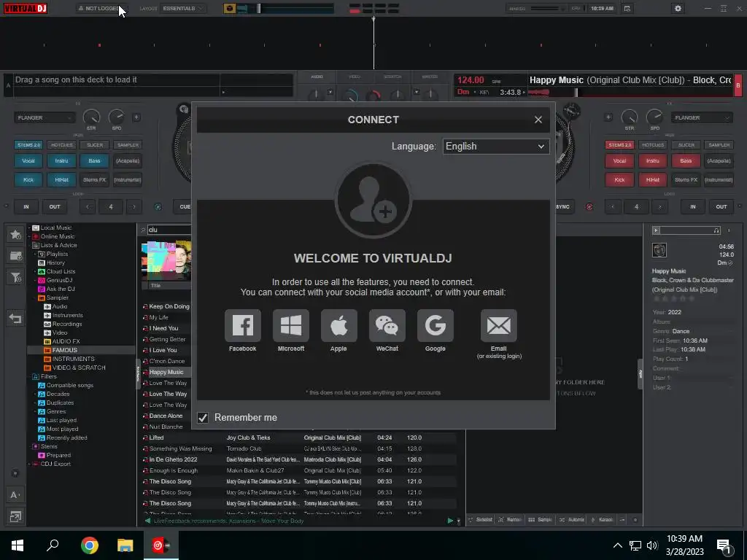Select left deck SLICER pad tab
Screen dimensions: 747x560
[95, 145]
